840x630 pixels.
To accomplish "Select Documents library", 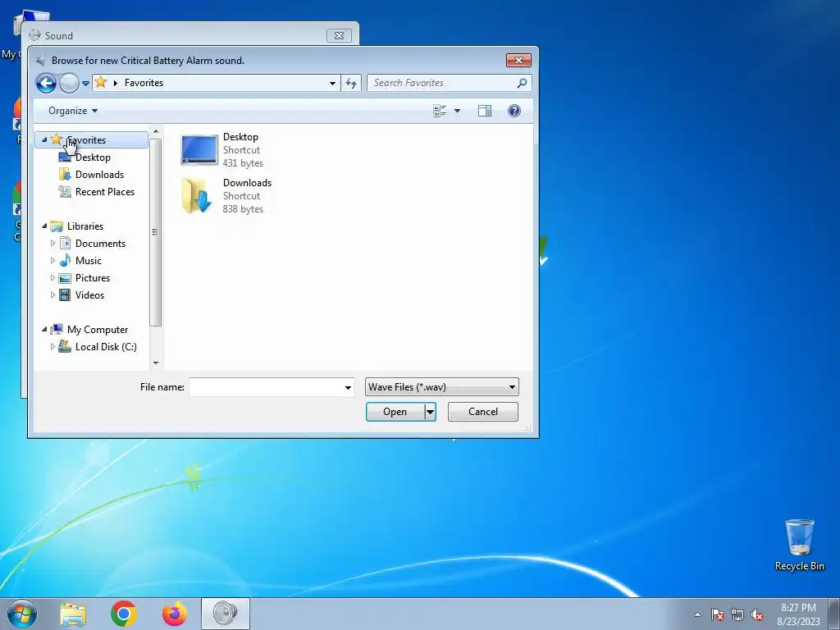I will (100, 243).
